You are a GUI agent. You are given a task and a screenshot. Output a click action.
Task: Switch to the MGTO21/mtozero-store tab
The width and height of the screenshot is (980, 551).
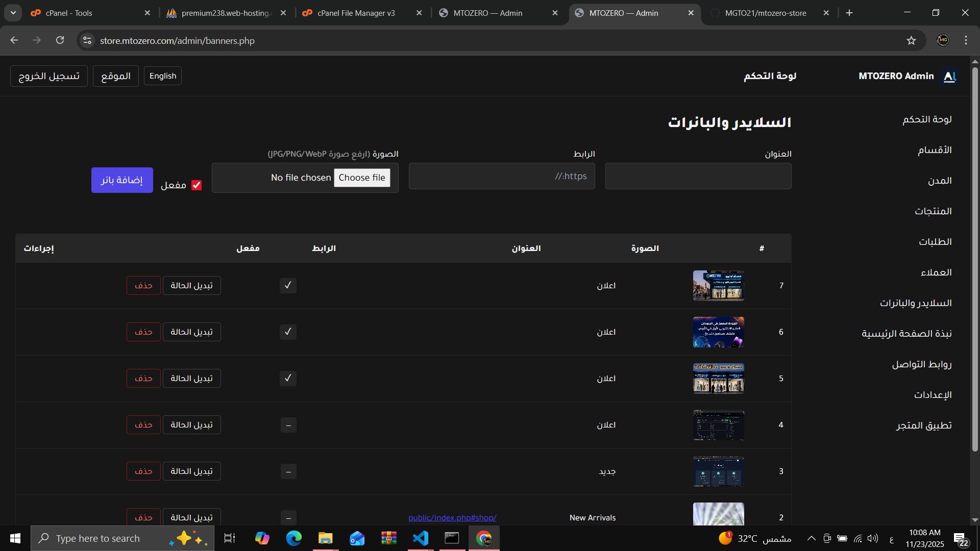tap(766, 13)
